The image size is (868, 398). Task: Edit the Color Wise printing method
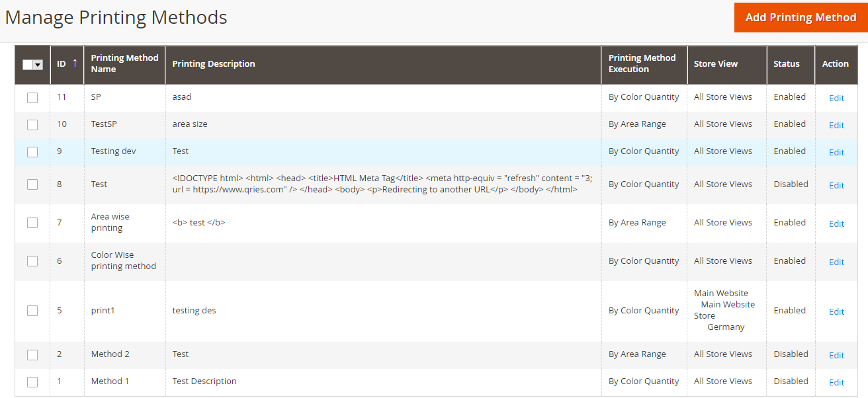pyautogui.click(x=836, y=262)
